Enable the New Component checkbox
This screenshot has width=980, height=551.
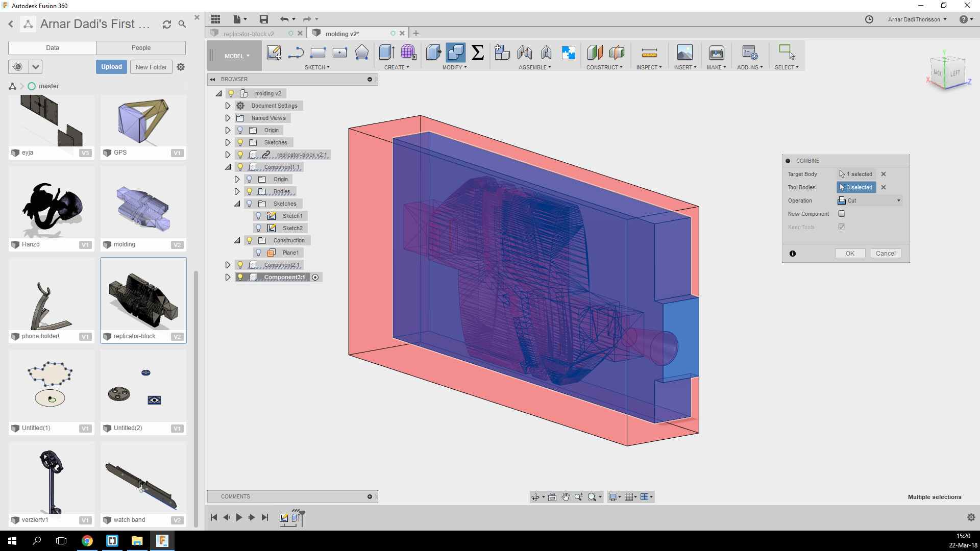tap(842, 214)
